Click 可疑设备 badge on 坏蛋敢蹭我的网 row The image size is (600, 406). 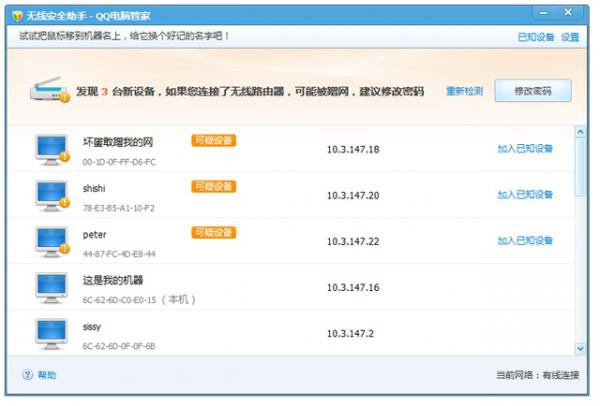[214, 140]
